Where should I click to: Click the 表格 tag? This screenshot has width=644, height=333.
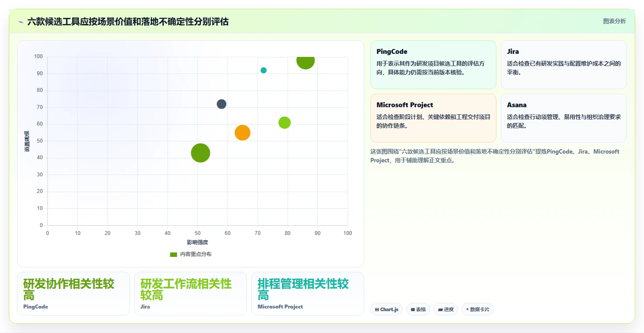click(418, 309)
